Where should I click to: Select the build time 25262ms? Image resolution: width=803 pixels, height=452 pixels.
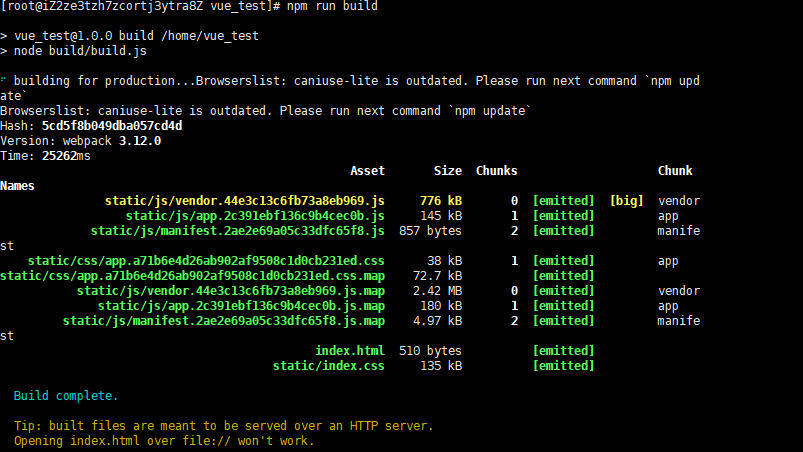[66, 156]
